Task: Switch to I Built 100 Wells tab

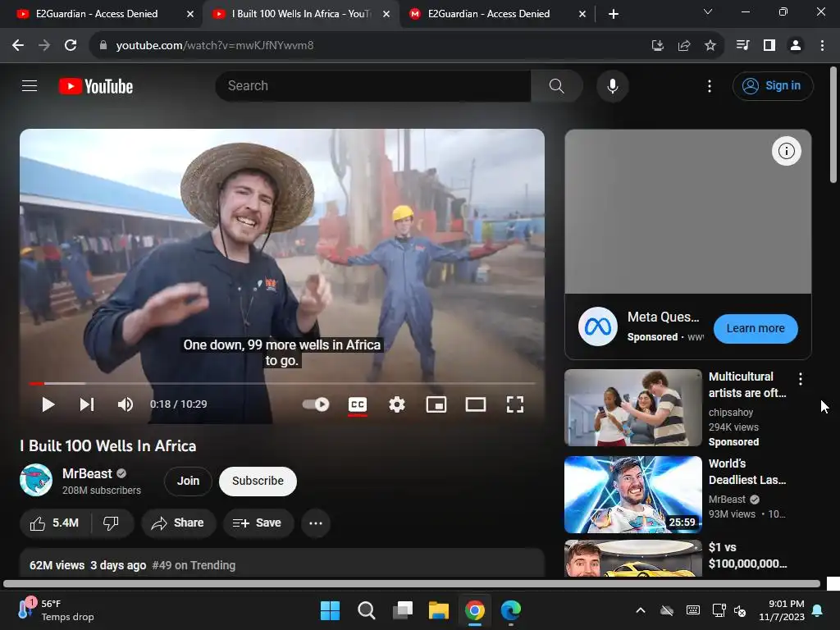Action: click(x=300, y=14)
